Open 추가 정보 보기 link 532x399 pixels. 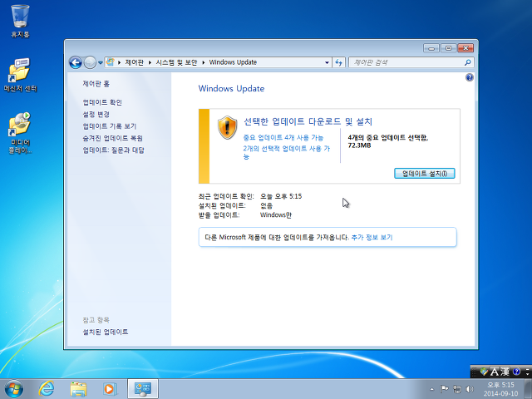coord(372,237)
